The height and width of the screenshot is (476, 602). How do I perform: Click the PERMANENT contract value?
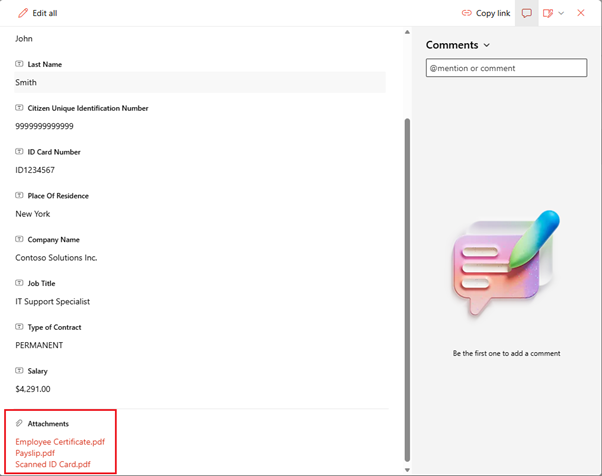[39, 345]
